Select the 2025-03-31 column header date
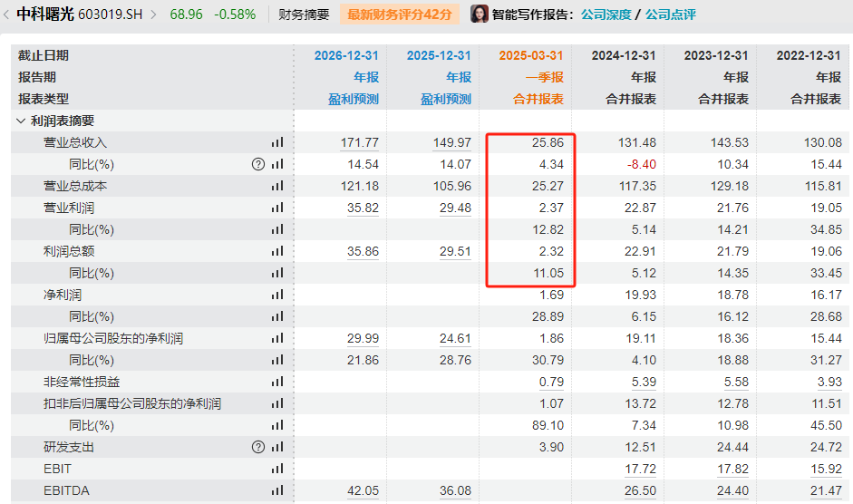 coord(530,55)
